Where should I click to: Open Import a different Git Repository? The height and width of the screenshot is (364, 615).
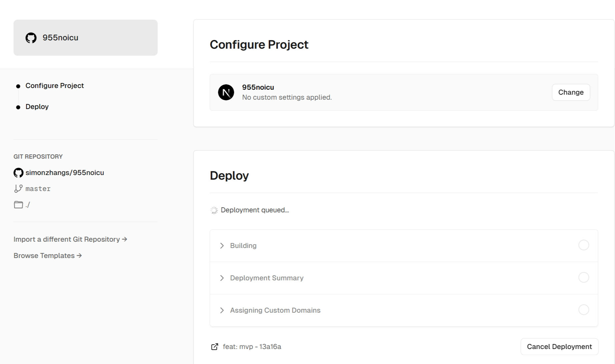point(67,239)
